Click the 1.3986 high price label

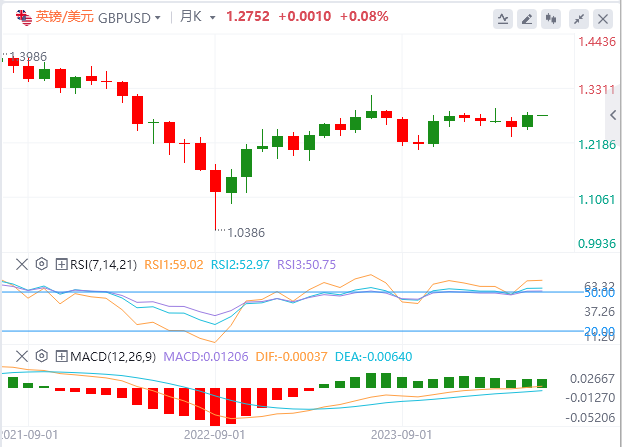tap(28, 57)
